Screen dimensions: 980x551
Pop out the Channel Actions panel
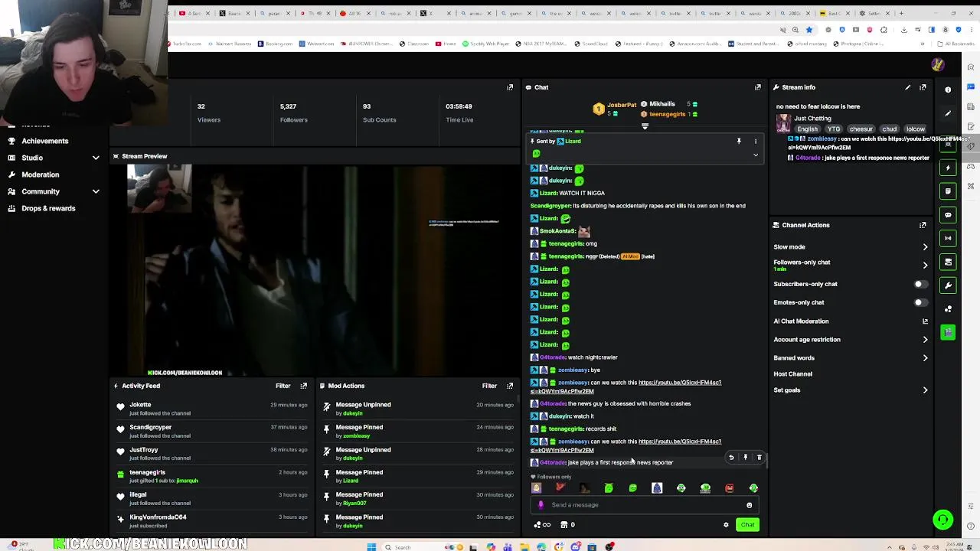[923, 225]
